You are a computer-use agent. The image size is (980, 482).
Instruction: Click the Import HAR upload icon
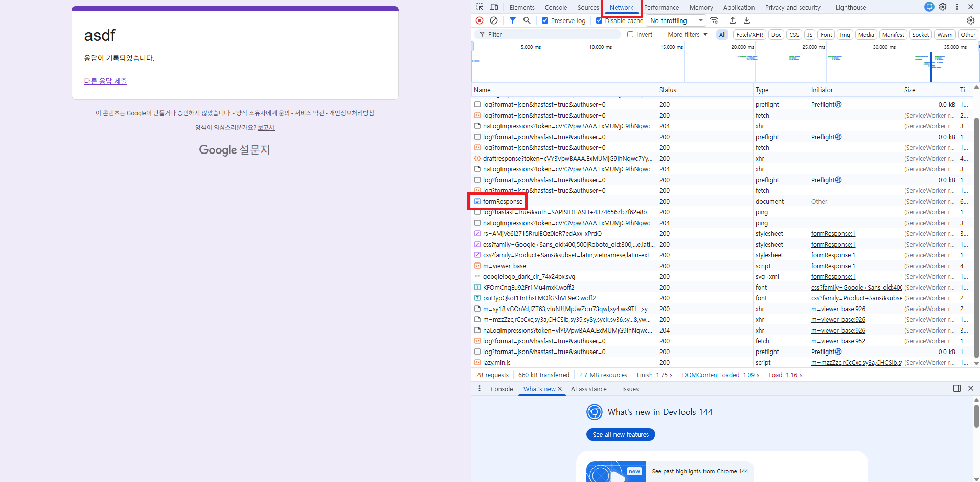(732, 20)
